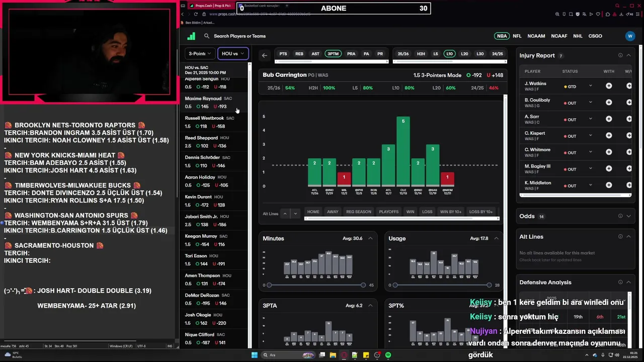This screenshot has width=644, height=362.
Task: Switch to the NCAAM league tab
Action: point(536,36)
